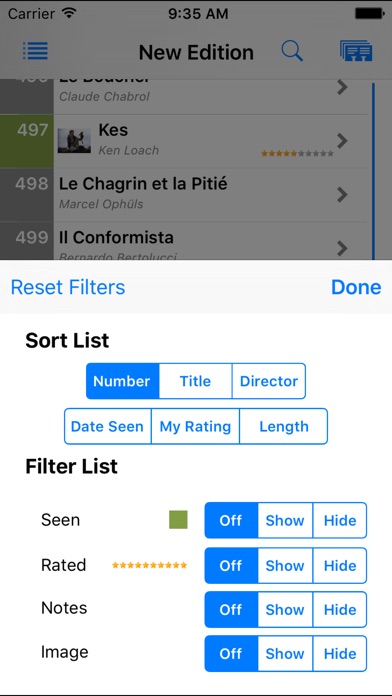Click the Kes movie thumbnail

click(x=74, y=141)
